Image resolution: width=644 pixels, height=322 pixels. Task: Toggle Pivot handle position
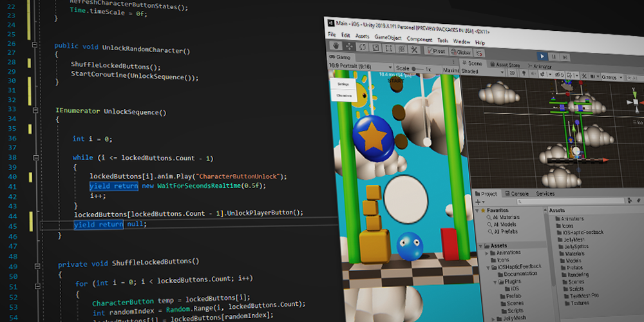click(x=436, y=52)
